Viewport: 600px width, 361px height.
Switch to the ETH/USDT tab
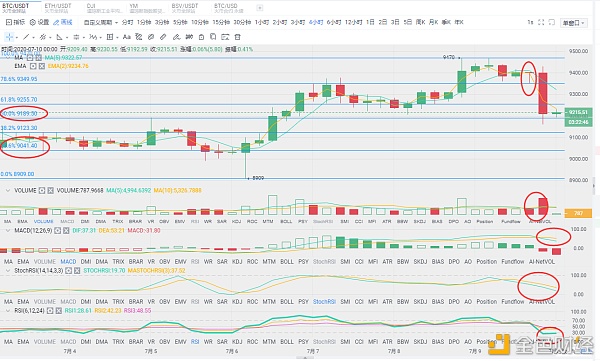[58, 8]
